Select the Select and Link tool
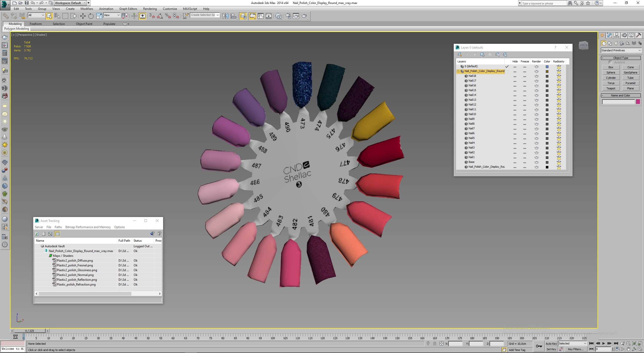The image size is (644, 353). click(x=6, y=16)
